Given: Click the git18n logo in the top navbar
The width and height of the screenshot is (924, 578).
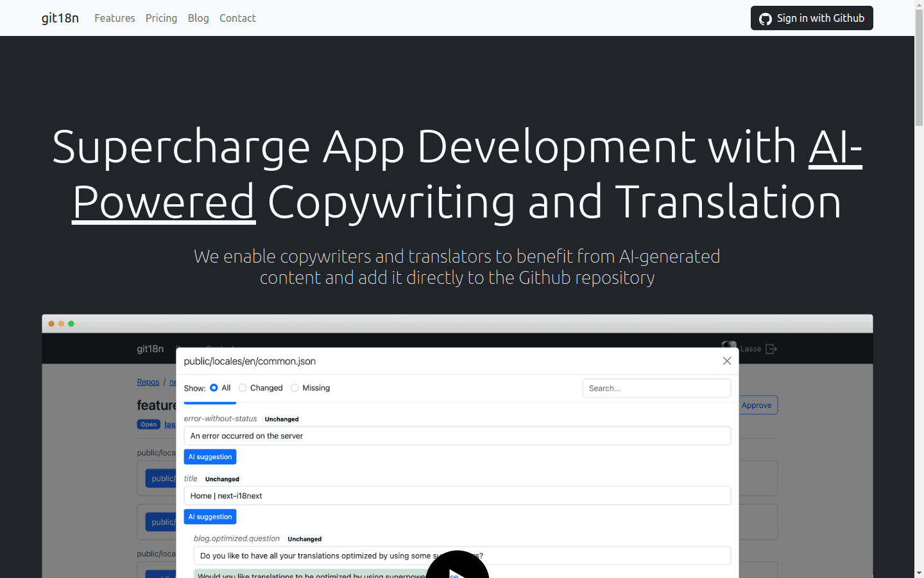Looking at the screenshot, I should point(60,18).
